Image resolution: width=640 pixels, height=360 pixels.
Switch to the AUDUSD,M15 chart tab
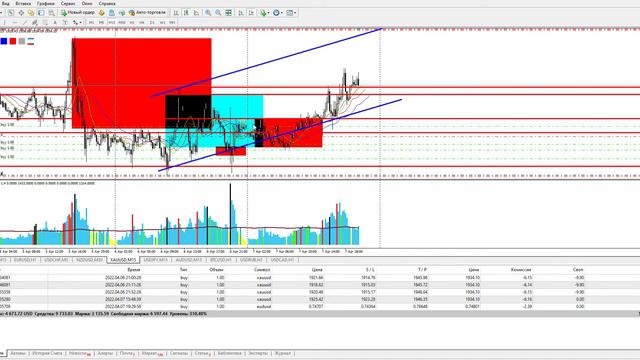[189, 260]
